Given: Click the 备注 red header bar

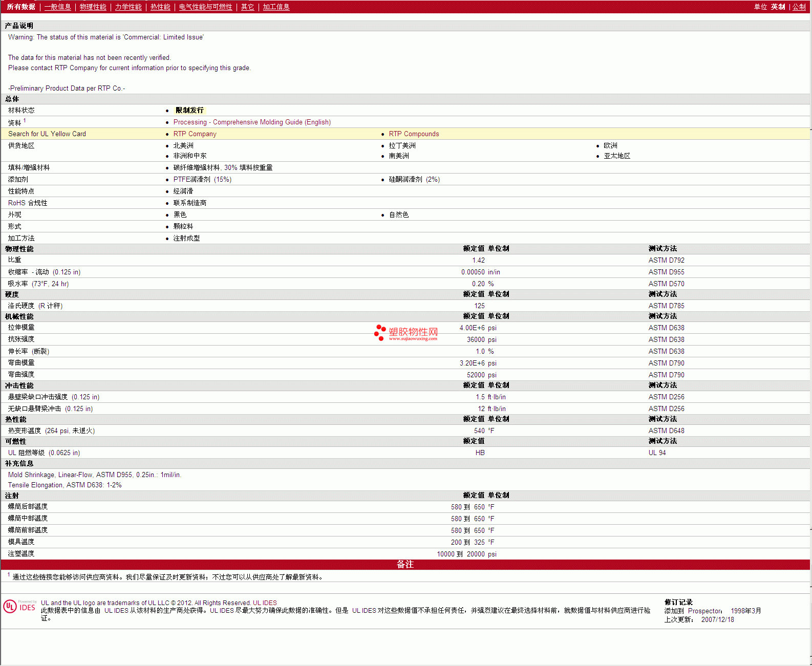Looking at the screenshot, I should 405,565.
